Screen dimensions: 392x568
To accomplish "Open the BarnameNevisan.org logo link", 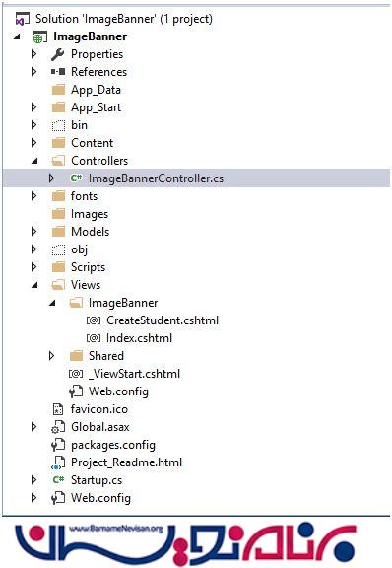I will 184,542.
